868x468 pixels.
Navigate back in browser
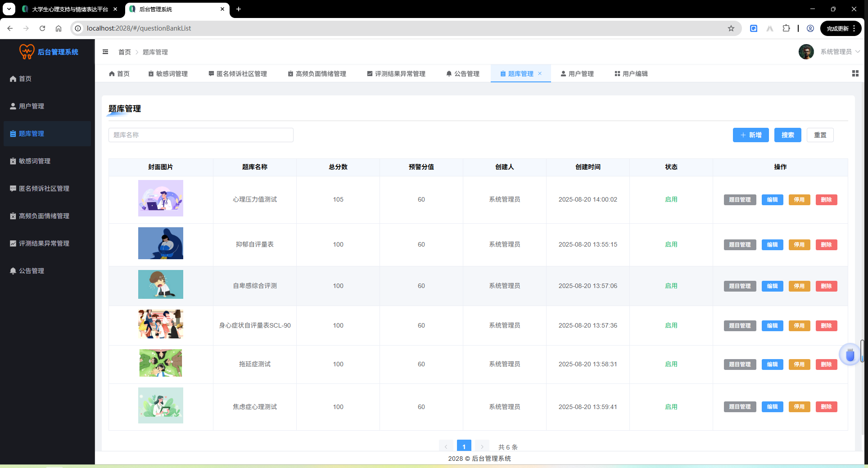(10, 28)
